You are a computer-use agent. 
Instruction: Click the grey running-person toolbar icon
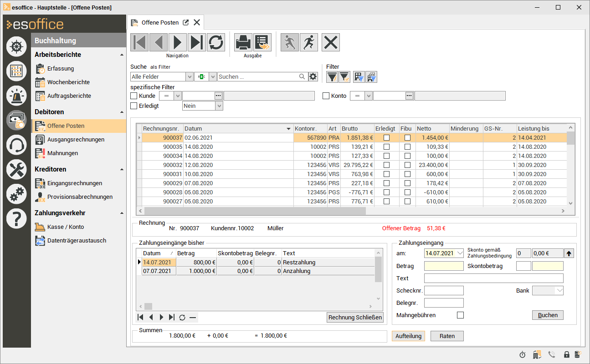[290, 42]
